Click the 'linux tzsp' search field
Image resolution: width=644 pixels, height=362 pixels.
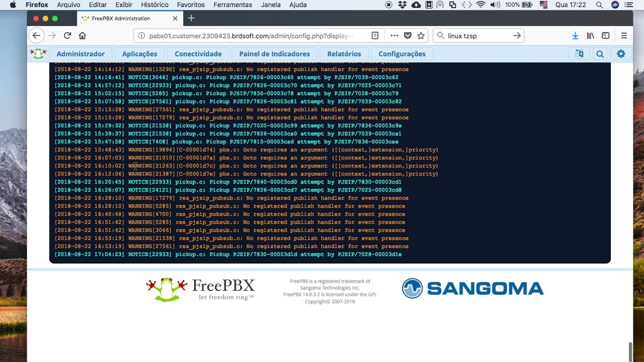(478, 36)
